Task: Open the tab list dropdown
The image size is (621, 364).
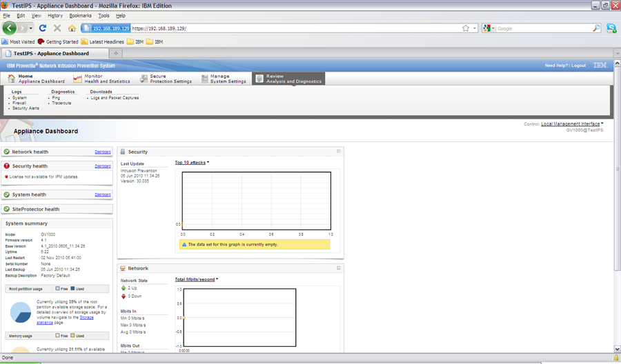Action: (617, 53)
